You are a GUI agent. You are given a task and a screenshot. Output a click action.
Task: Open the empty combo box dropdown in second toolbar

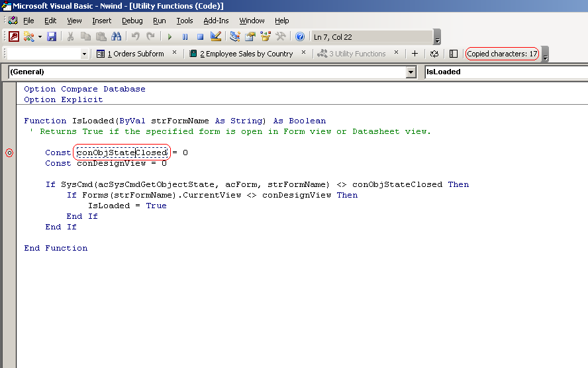(x=84, y=54)
